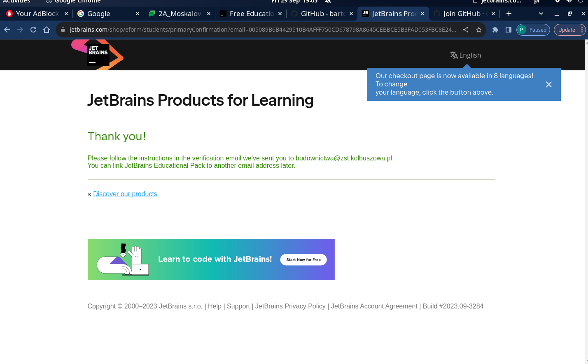Open the Paused profile button
588x364 pixels.
click(x=533, y=30)
